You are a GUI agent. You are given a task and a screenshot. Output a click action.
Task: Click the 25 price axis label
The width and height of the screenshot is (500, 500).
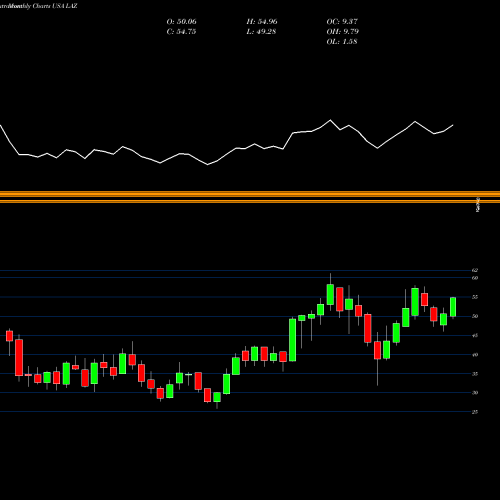click(475, 412)
